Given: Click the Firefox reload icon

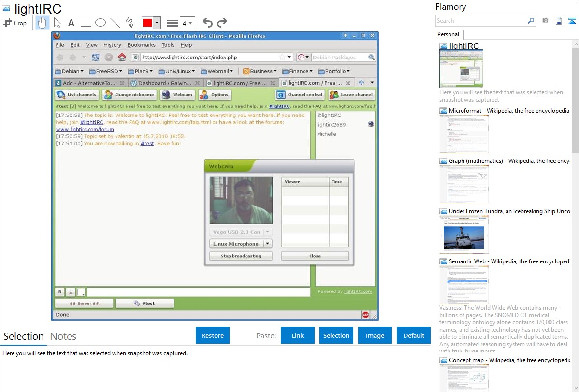Looking at the screenshot, I should (95, 57).
